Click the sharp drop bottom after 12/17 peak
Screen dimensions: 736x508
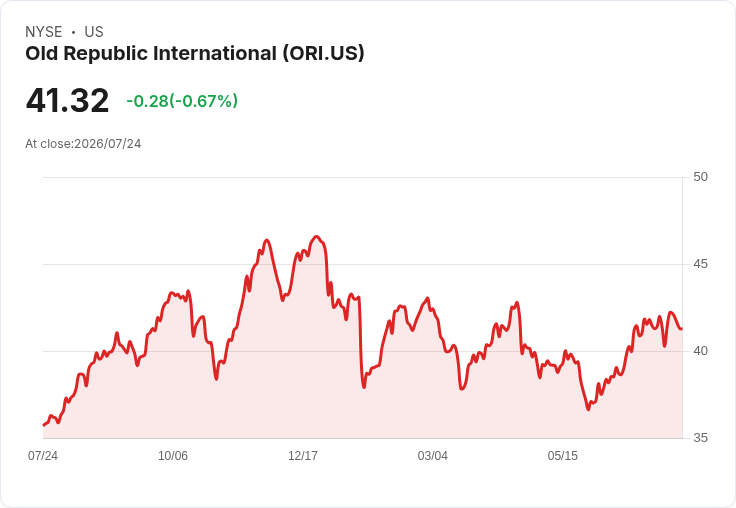click(364, 387)
